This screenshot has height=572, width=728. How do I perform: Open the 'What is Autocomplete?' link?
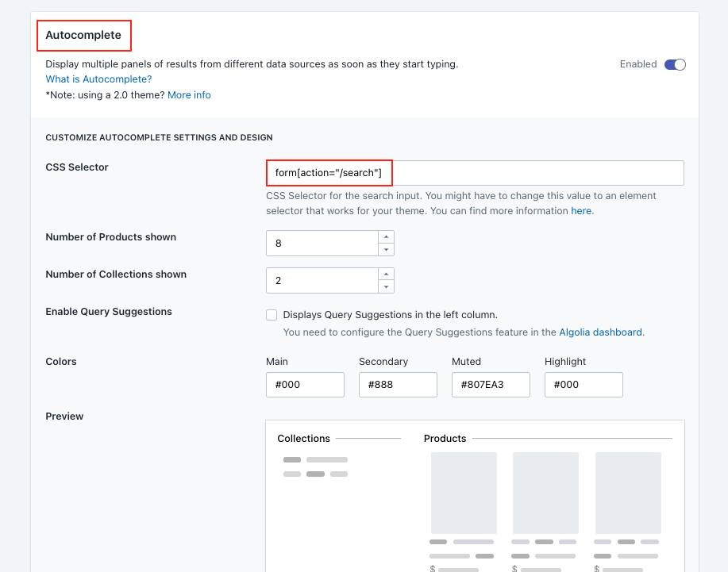(98, 79)
